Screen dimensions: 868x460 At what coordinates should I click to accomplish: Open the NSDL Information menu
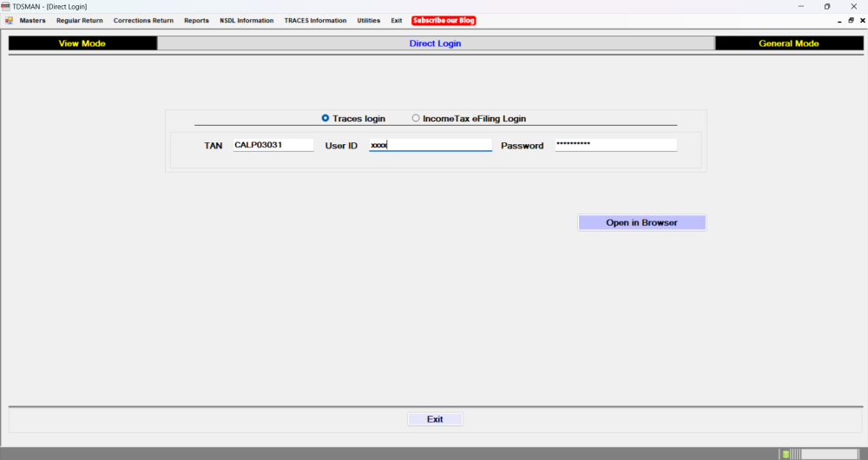(x=247, y=21)
